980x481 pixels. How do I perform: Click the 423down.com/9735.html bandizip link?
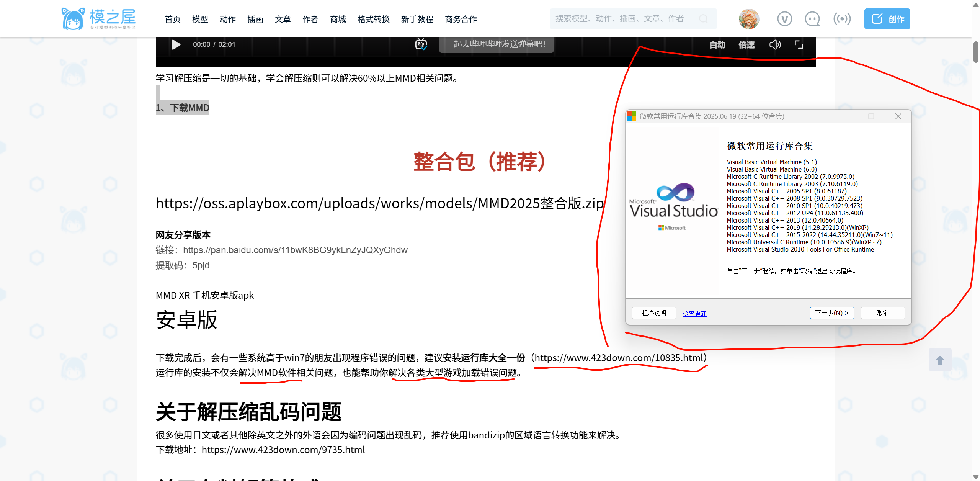[x=283, y=450]
